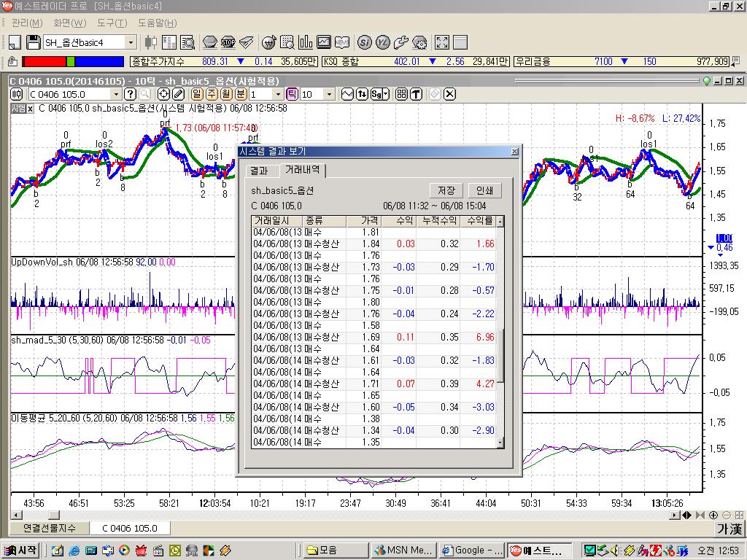
Task: Click the Si round toolbar icon
Action: click(x=365, y=42)
